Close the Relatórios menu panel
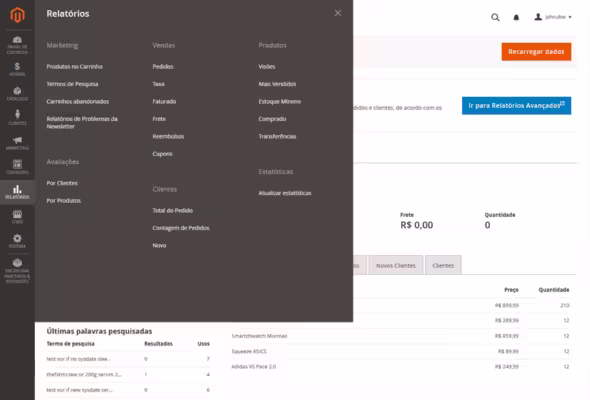 338,13
